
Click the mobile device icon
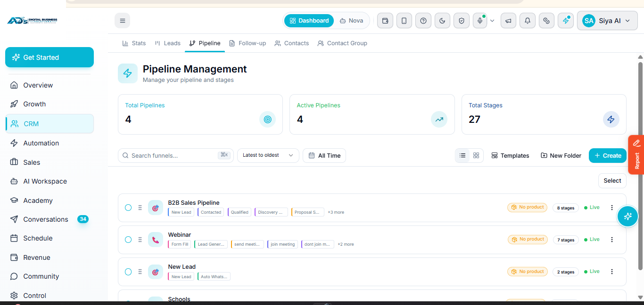[404, 21]
